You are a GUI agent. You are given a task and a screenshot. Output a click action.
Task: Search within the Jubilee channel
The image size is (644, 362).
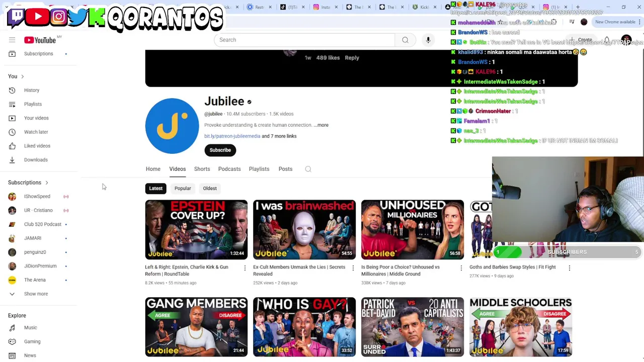coord(308,169)
